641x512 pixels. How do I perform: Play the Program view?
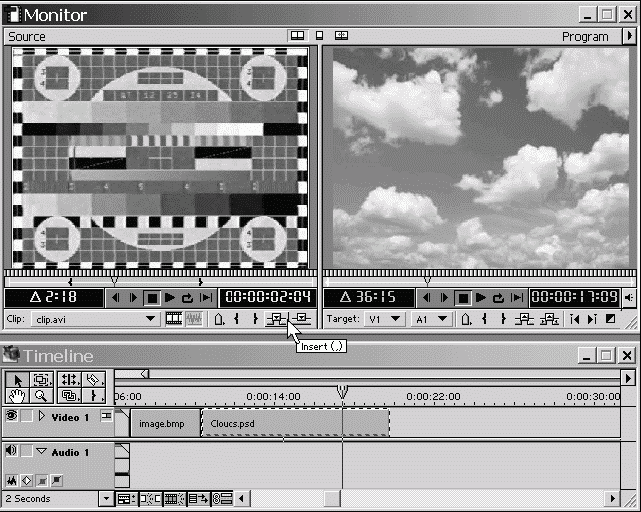point(481,298)
